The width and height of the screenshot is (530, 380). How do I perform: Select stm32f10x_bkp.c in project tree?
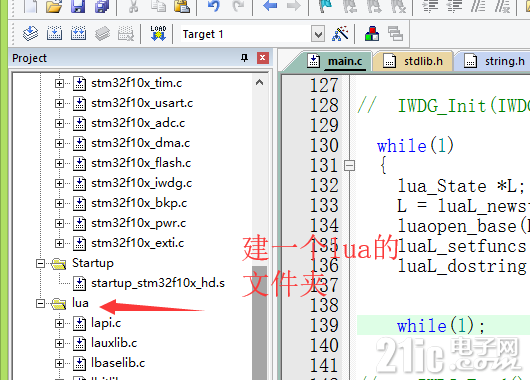pyautogui.click(x=139, y=203)
